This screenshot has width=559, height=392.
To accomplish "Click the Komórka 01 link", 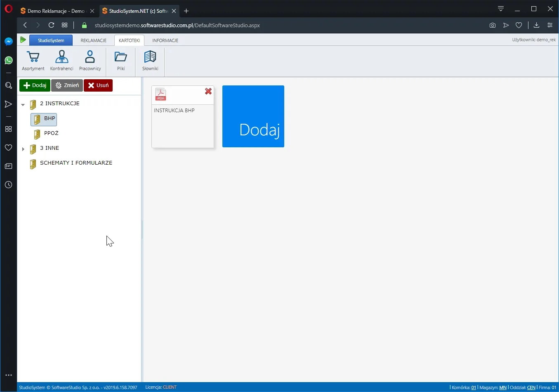I will [x=474, y=387].
